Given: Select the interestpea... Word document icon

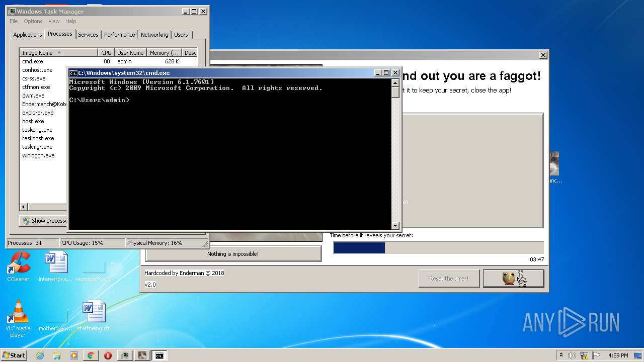Looking at the screenshot, I should coord(56,266).
